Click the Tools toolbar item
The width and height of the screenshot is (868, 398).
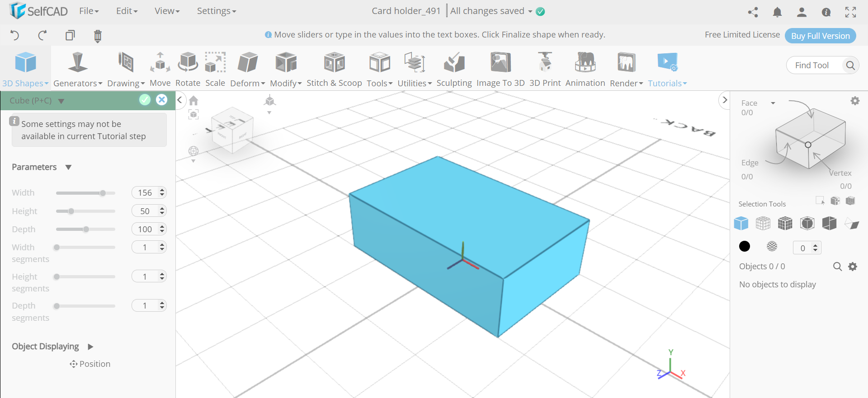pyautogui.click(x=380, y=70)
